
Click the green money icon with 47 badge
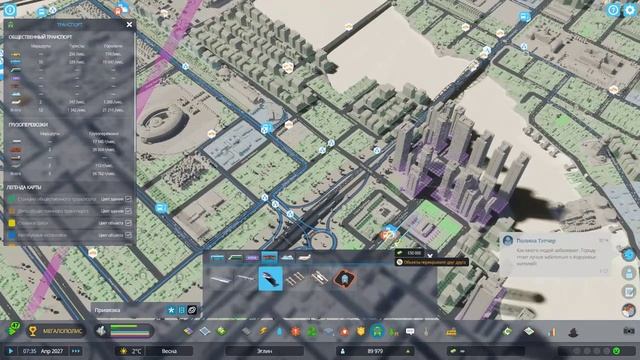13,329
